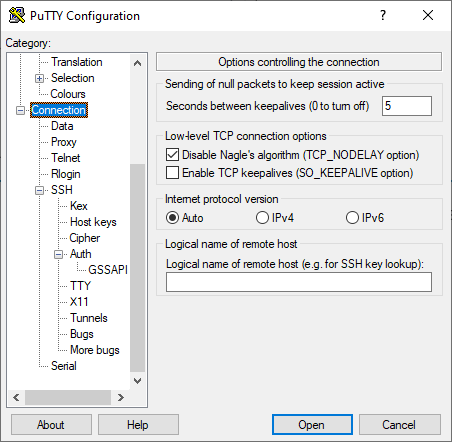This screenshot has height=442, width=452.
Task: Expand the Selection tree node
Action: [x=39, y=78]
